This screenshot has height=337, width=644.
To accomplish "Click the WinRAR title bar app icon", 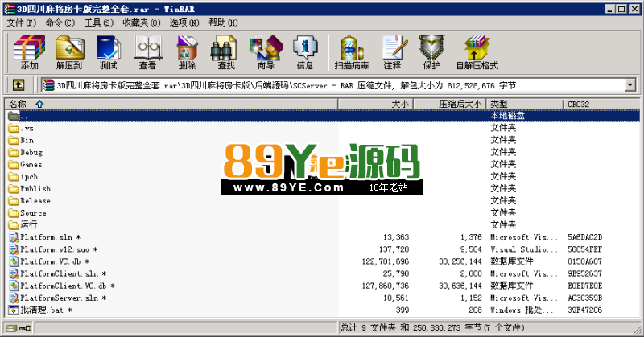I will pyautogui.click(x=10, y=9).
